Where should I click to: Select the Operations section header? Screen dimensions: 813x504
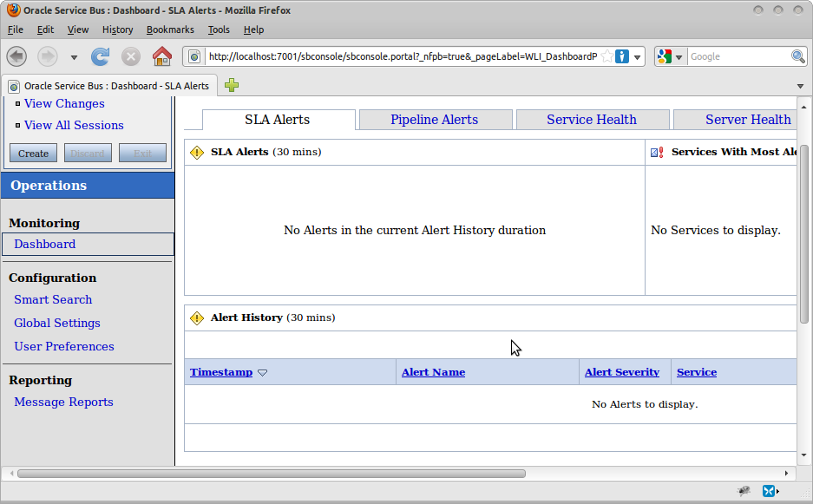(x=88, y=185)
